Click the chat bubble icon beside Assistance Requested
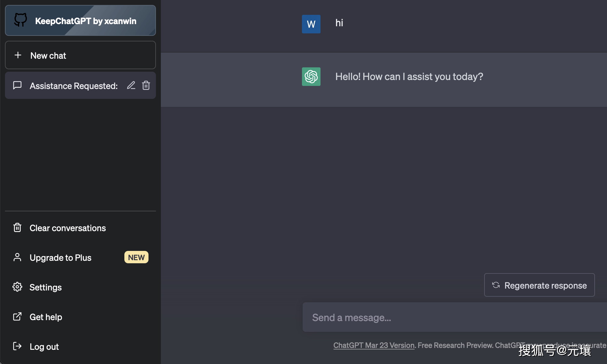Image resolution: width=607 pixels, height=364 pixels. [17, 85]
